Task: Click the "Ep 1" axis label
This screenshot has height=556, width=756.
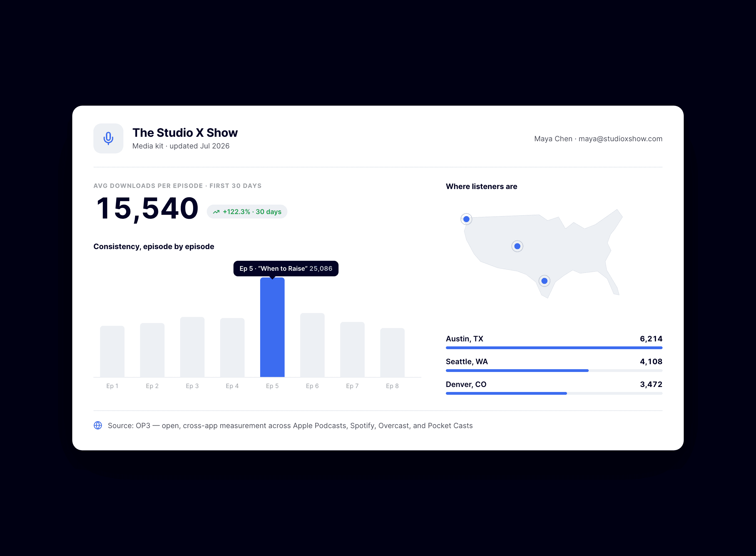Action: 112,386
